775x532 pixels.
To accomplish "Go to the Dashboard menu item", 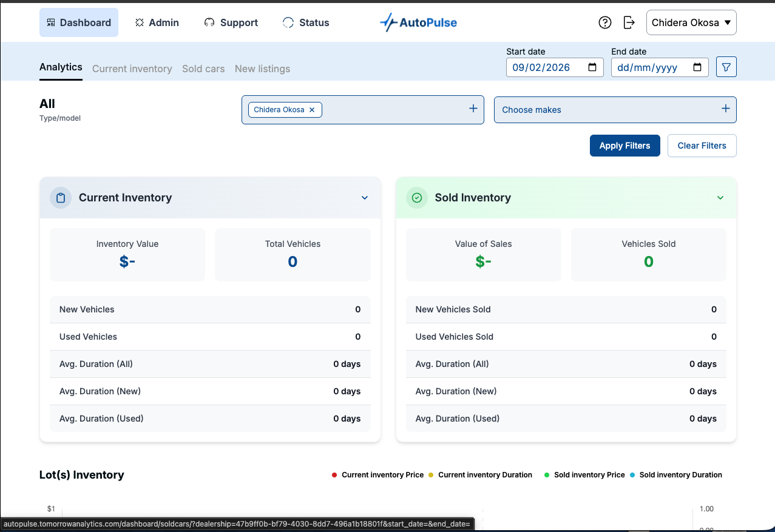I will pos(79,22).
